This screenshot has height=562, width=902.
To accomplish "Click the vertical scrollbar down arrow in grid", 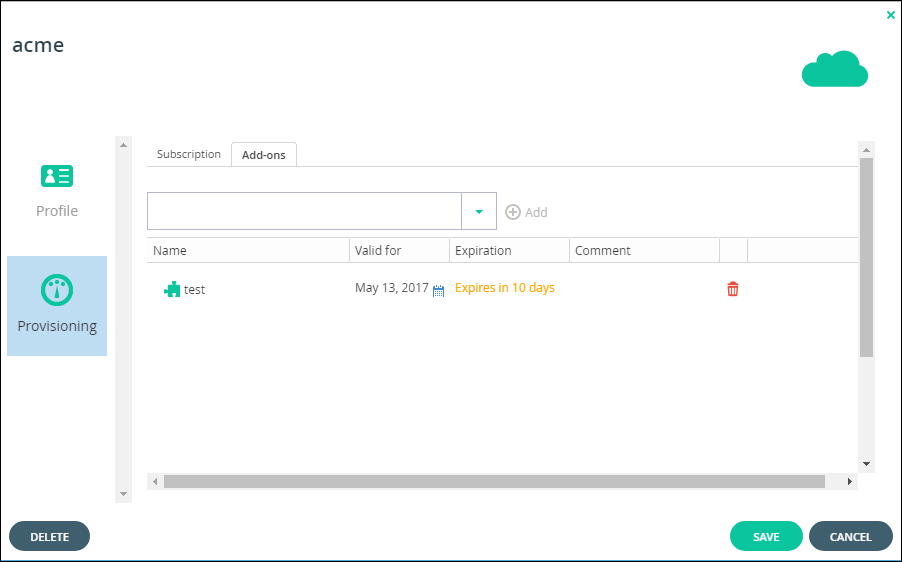I will click(x=866, y=464).
